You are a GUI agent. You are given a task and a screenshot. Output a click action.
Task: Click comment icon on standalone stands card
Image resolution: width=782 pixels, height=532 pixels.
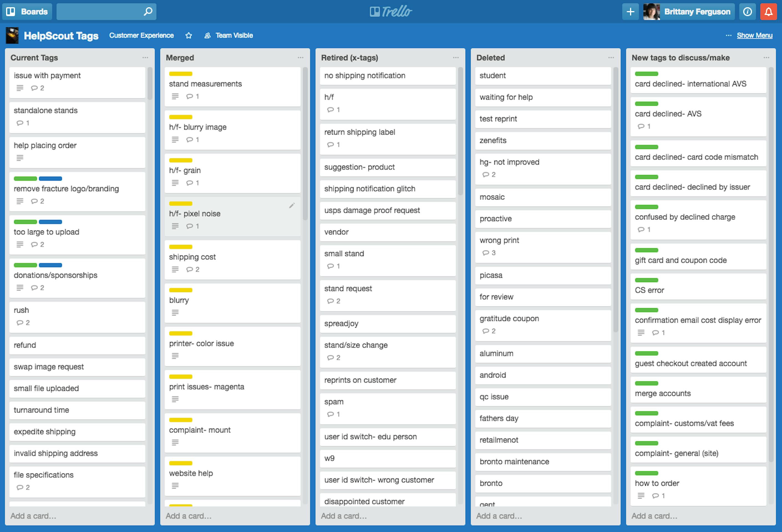(x=20, y=123)
